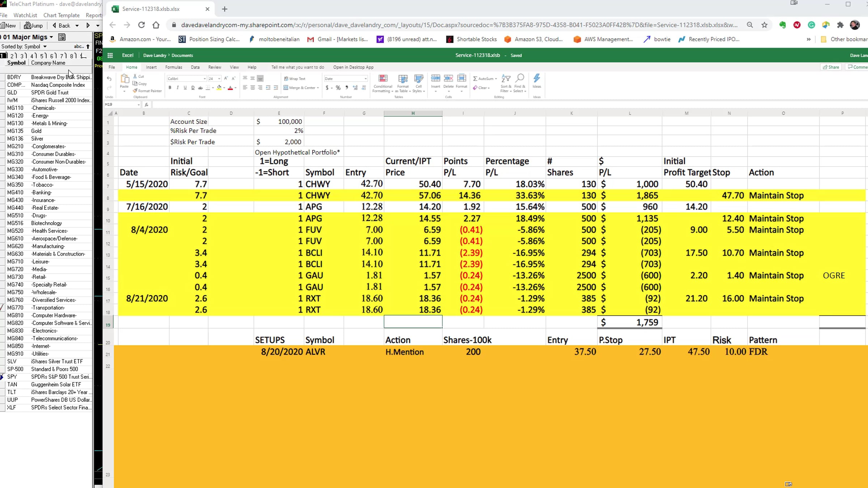
Task: Open Sort & Filter options
Action: click(x=506, y=84)
